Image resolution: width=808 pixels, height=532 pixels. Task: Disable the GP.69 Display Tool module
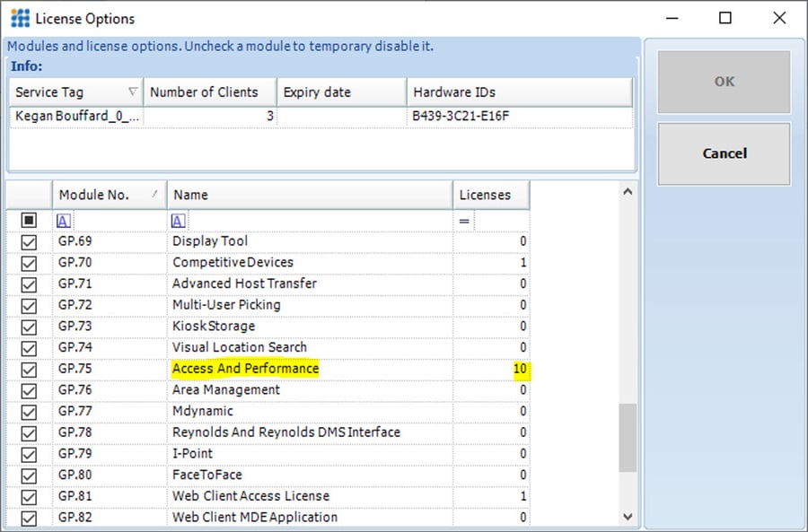(29, 240)
